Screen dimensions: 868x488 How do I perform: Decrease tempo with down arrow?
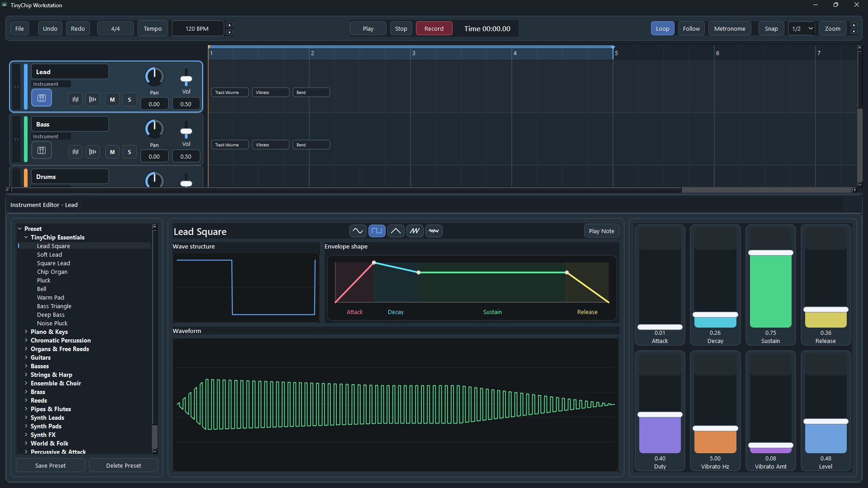coord(230,32)
